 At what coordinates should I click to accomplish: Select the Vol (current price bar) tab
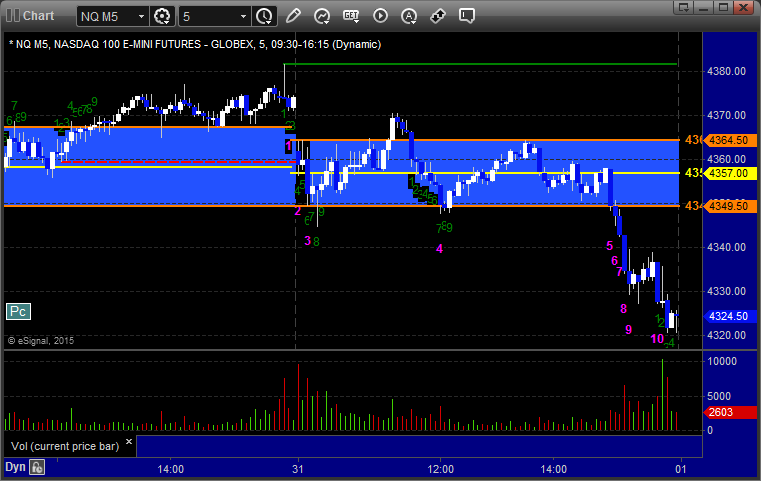[65, 446]
